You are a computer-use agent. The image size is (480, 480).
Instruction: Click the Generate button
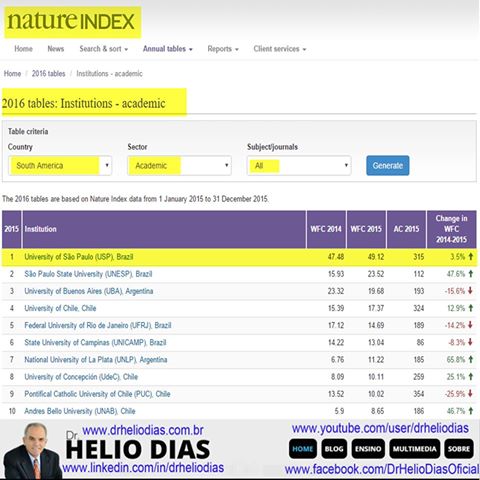click(388, 165)
